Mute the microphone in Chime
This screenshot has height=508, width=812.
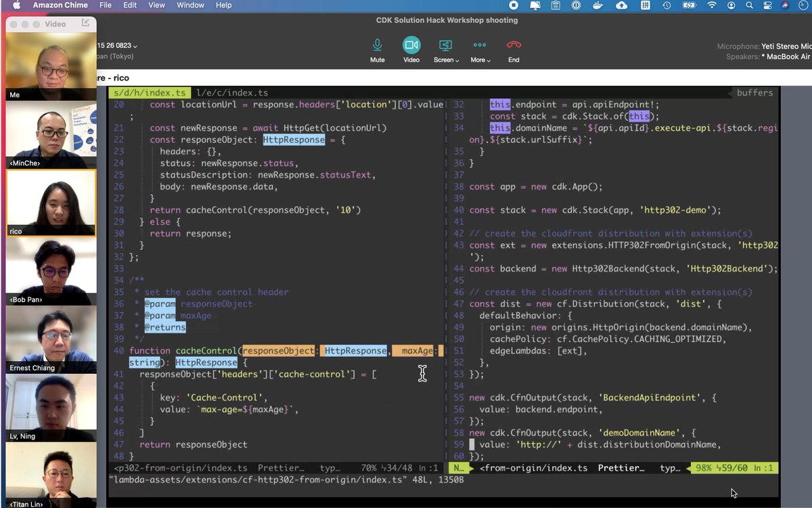[x=378, y=50]
